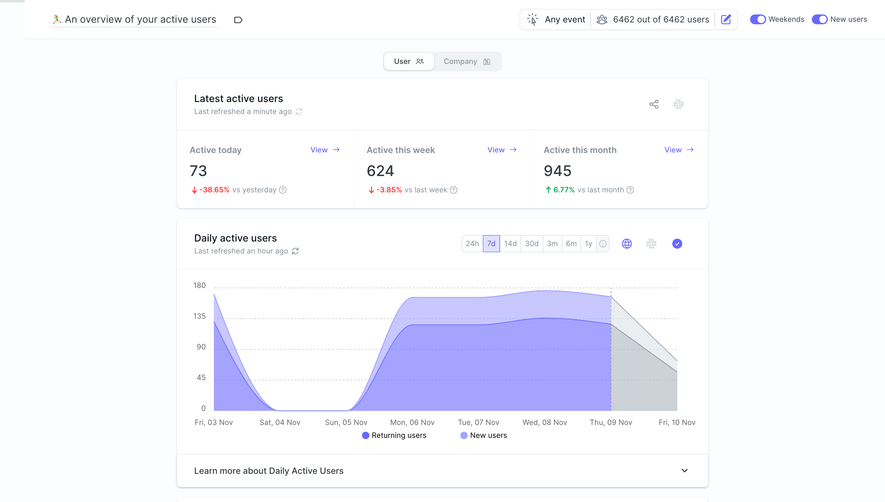Click the users icon beside 6462 out of 6462
885x502 pixels.
602,20
